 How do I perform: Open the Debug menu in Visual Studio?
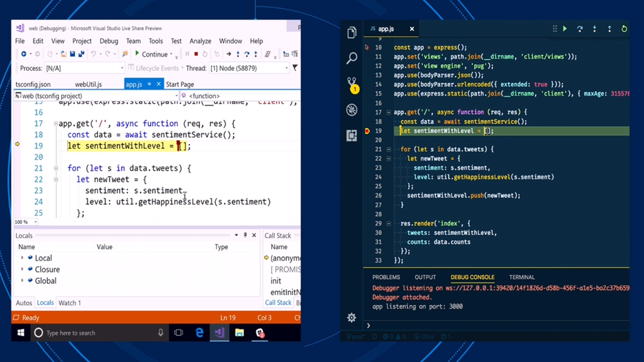109,41
